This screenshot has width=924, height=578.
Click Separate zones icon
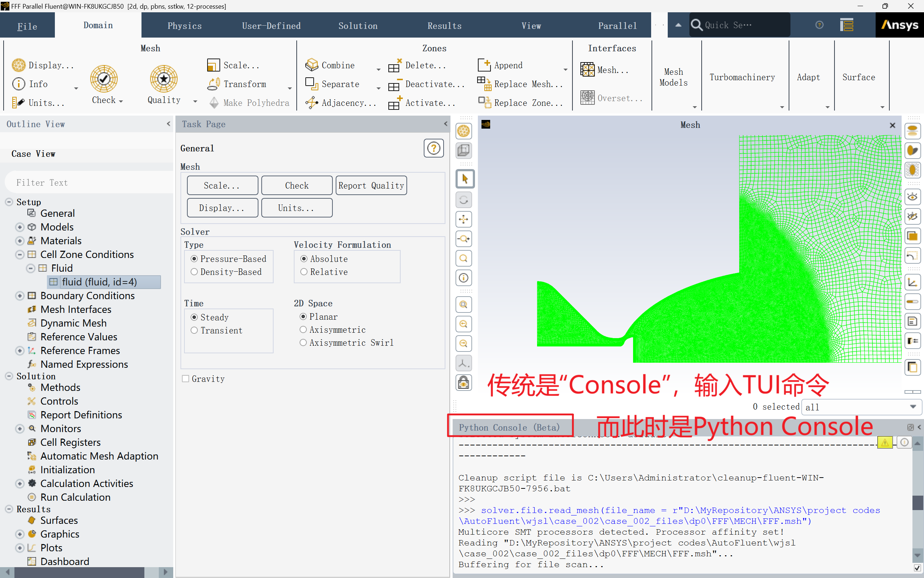click(x=311, y=84)
